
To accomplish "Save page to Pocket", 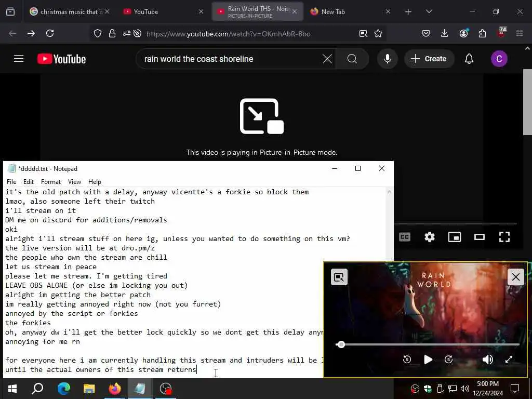I will click(x=426, y=33).
